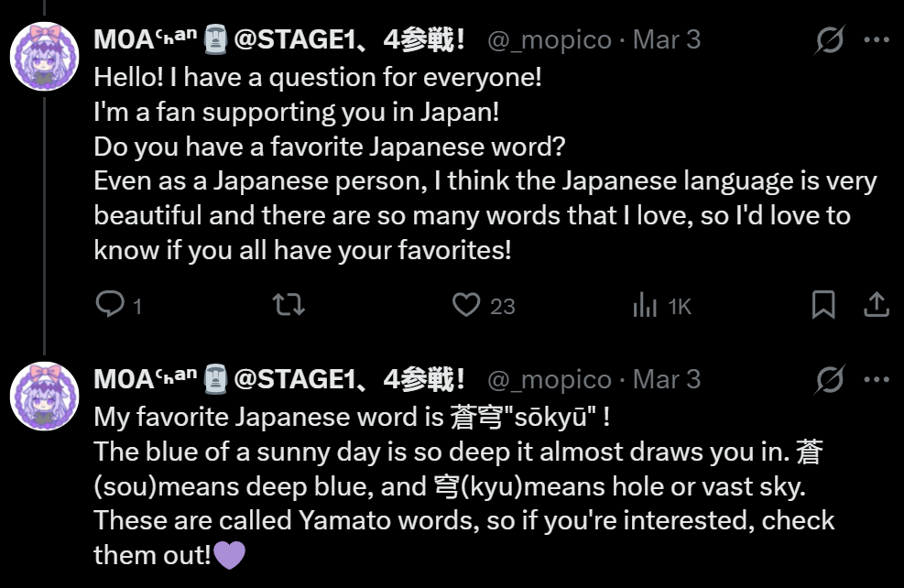This screenshot has width=904, height=588.
Task: Open more options on first tweet
Action: point(877,39)
